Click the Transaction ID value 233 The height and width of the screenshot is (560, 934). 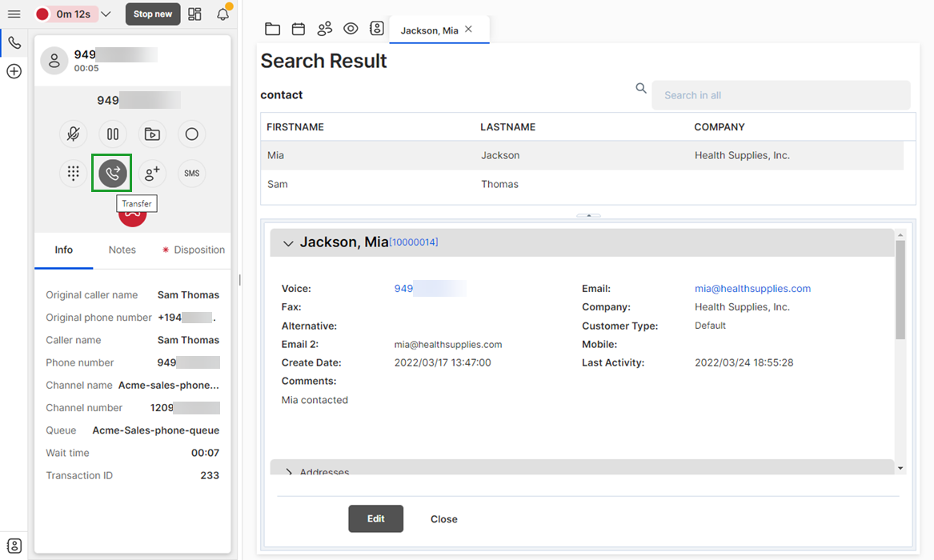tap(210, 475)
